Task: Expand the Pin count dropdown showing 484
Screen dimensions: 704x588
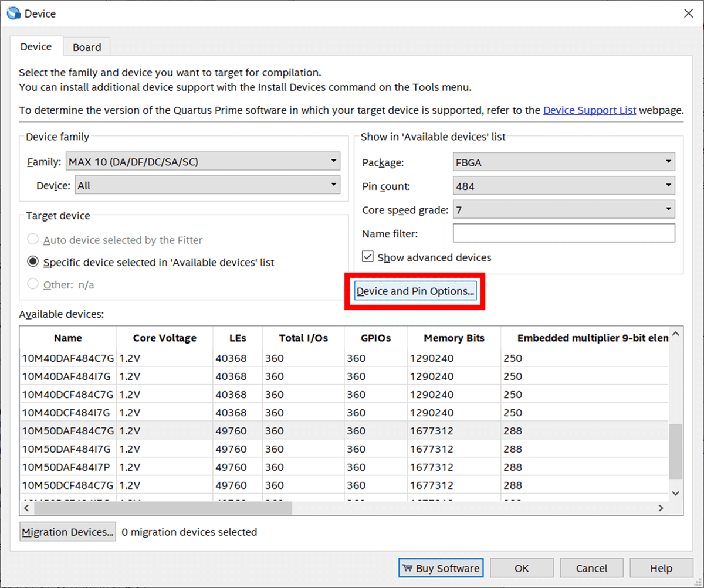Action: (564, 186)
